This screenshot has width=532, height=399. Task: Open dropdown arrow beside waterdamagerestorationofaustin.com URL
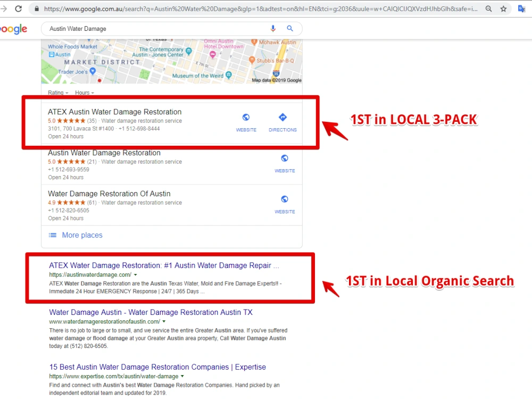click(x=164, y=321)
